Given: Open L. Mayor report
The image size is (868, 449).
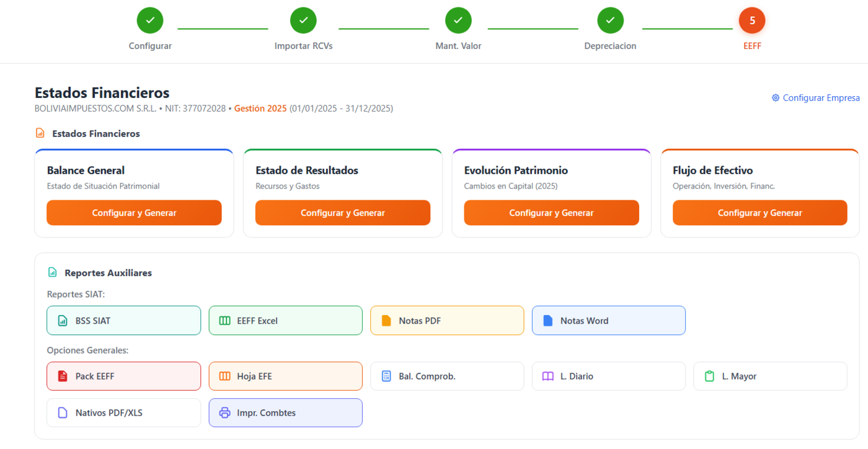Looking at the screenshot, I should click(x=770, y=376).
